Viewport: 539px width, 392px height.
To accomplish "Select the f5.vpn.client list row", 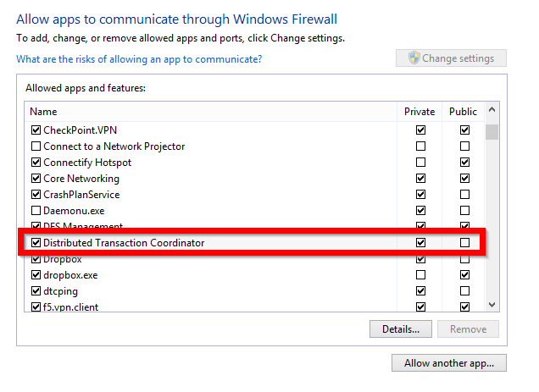I will point(212,307).
